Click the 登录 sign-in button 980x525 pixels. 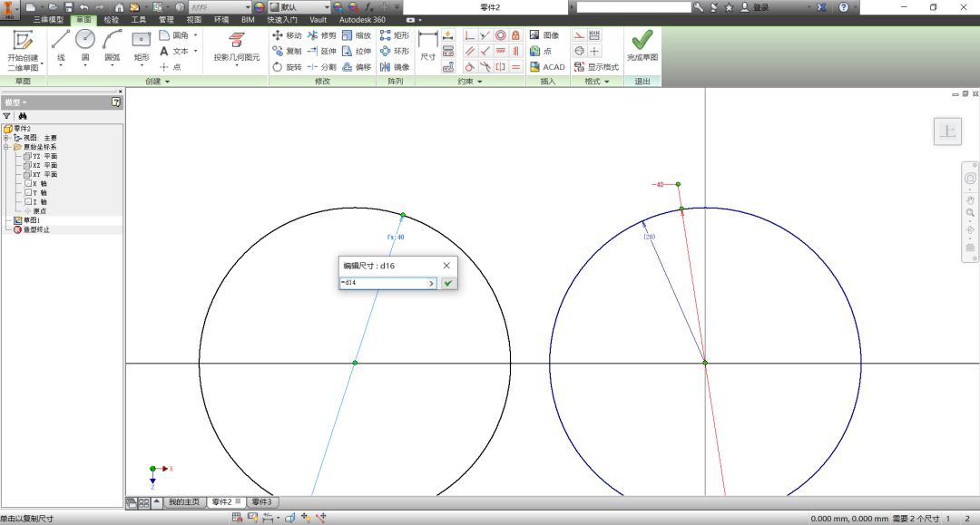coord(755,7)
